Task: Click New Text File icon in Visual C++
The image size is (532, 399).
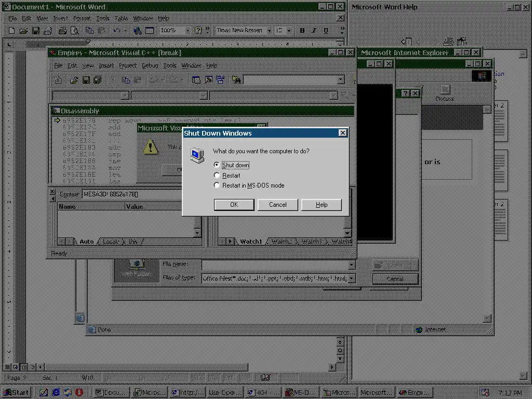Action: 58,79
